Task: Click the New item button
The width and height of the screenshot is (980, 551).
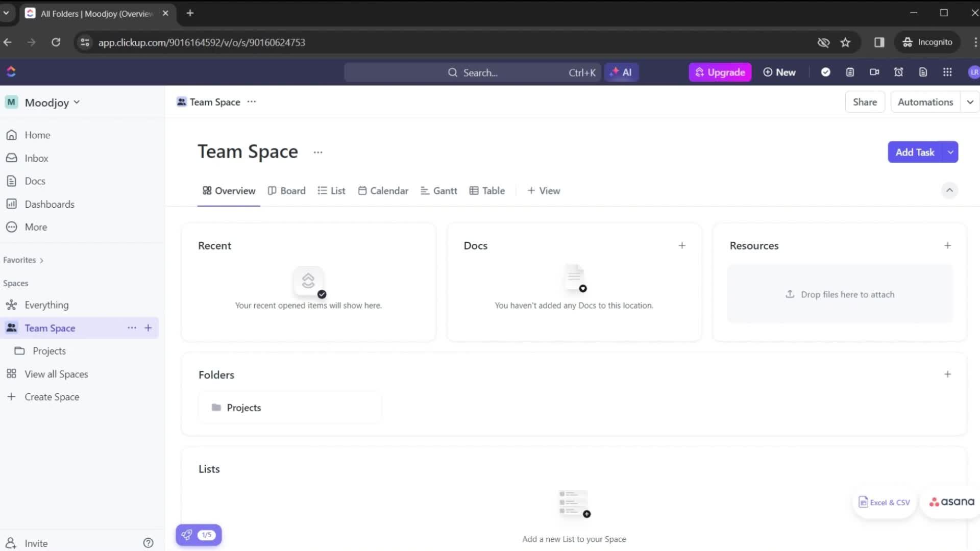Action: pyautogui.click(x=779, y=72)
